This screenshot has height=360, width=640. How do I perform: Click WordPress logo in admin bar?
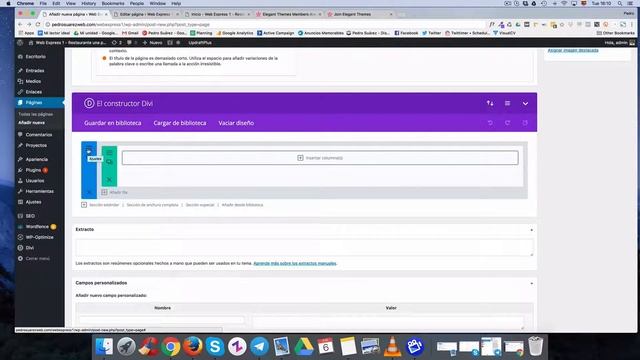click(x=20, y=42)
